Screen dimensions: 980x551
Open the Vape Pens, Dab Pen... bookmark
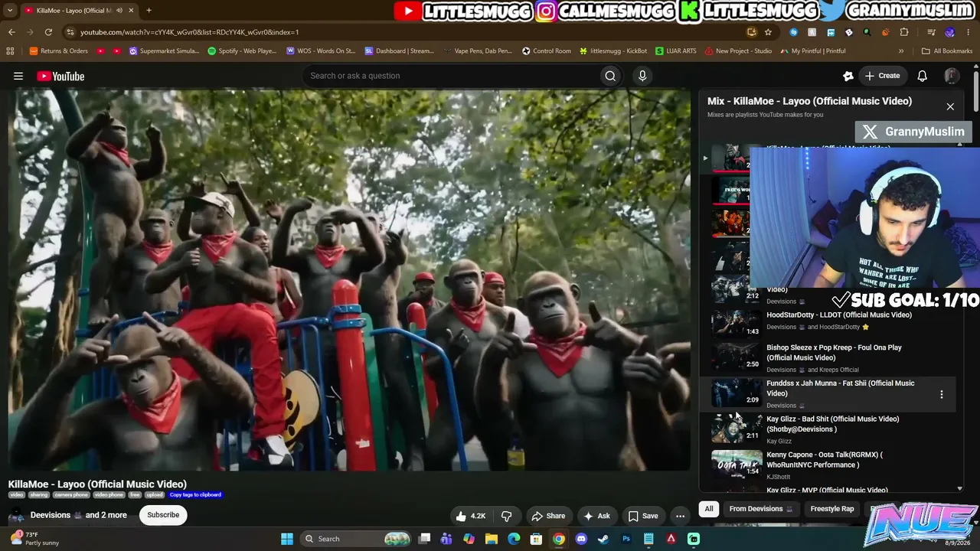(x=478, y=51)
